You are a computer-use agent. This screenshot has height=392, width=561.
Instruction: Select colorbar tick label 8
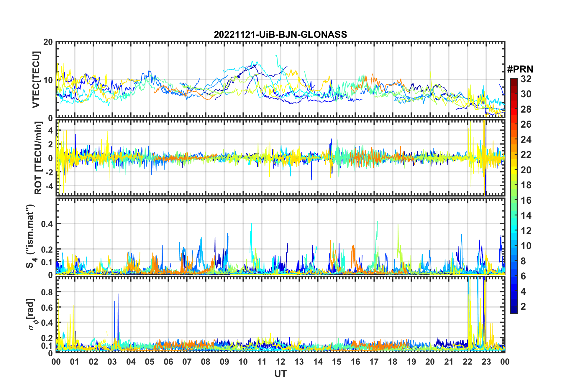click(x=523, y=261)
